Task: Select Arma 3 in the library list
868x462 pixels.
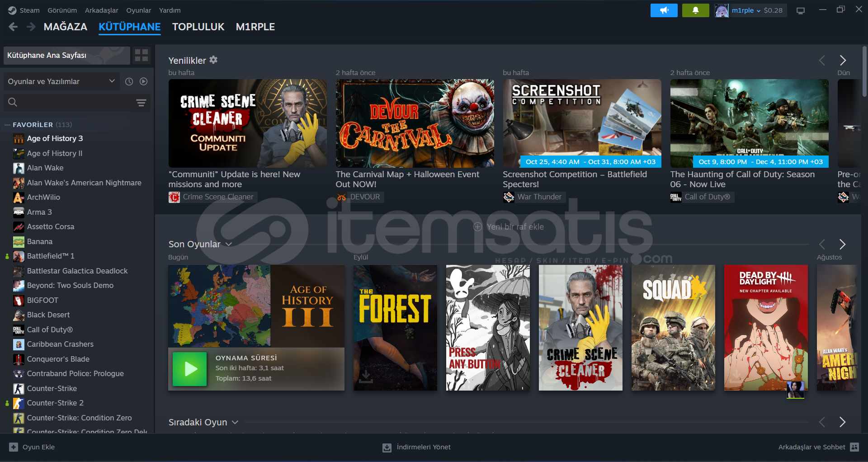Action: click(39, 212)
